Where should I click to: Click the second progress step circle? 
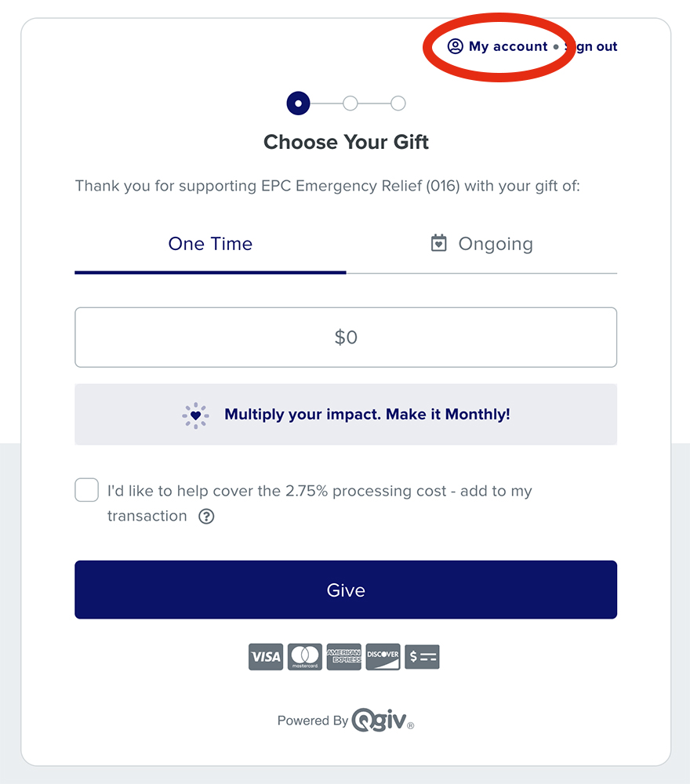[350, 103]
